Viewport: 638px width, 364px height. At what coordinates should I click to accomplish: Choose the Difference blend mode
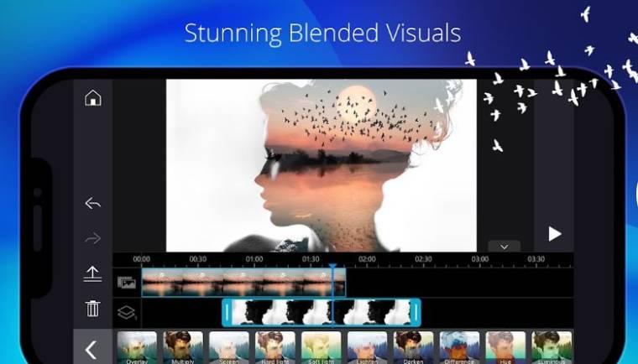[460, 347]
